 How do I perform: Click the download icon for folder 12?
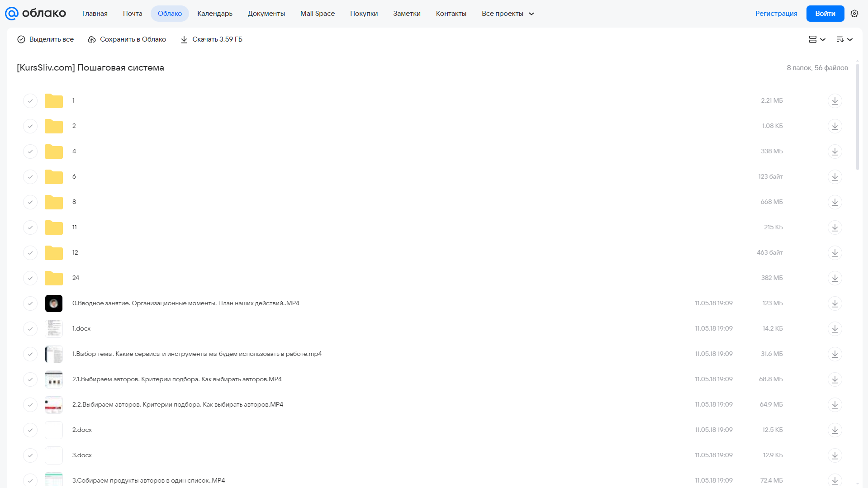(x=835, y=252)
